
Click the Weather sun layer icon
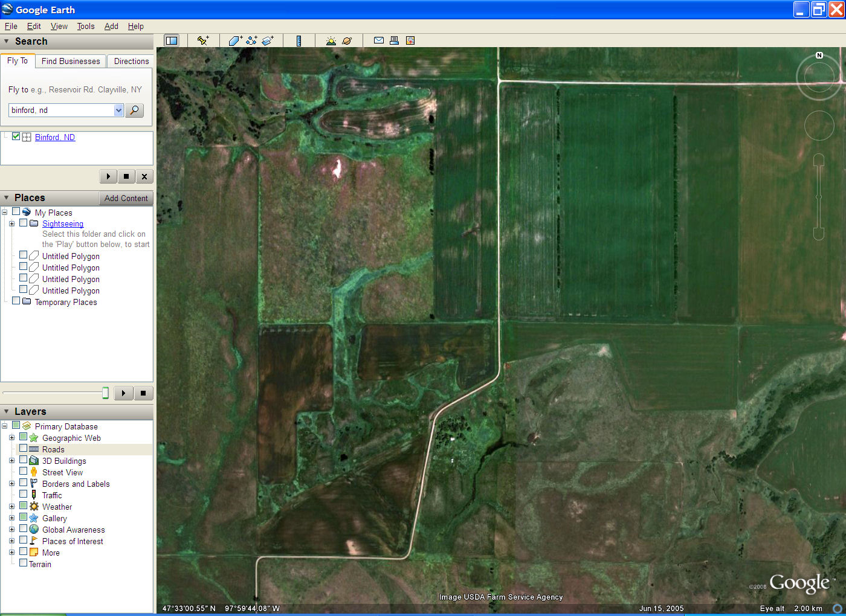(34, 507)
